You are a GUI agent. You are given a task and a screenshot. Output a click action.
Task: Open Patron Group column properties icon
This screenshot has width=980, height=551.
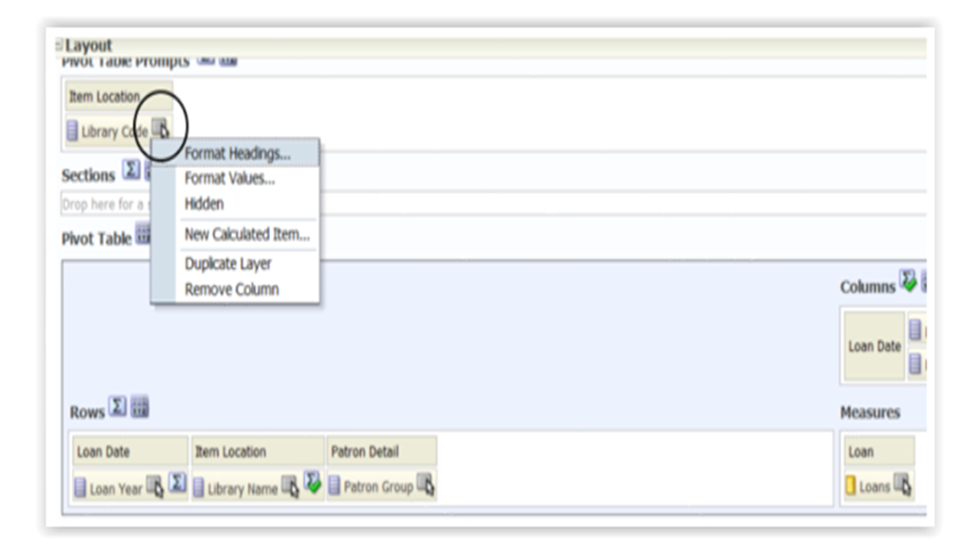[x=426, y=487]
